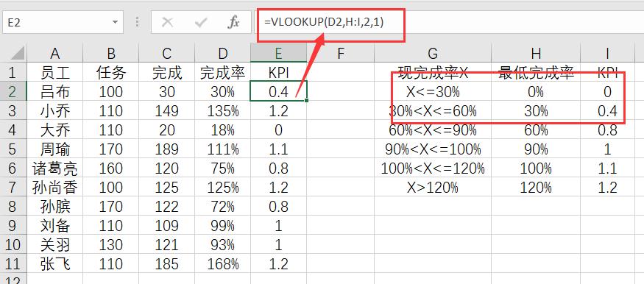Select row 1 header
This screenshot has width=644, height=284.
(x=13, y=72)
